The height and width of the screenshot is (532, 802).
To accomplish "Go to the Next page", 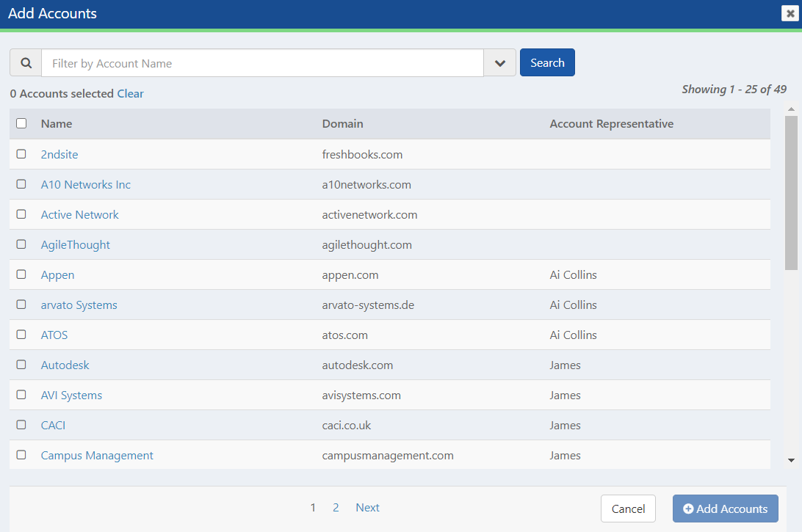I will pos(367,508).
